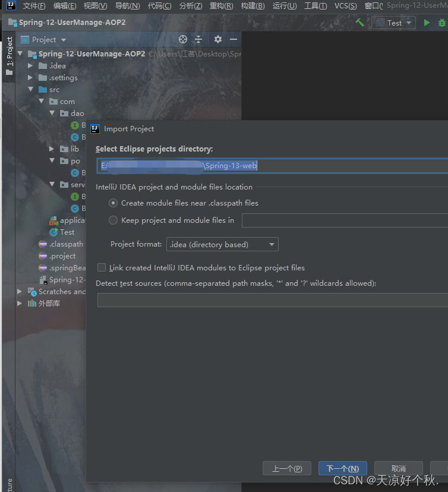This screenshot has width=448, height=492.
Task: Select the .classpath Eclipse file icon
Action: pos(43,244)
